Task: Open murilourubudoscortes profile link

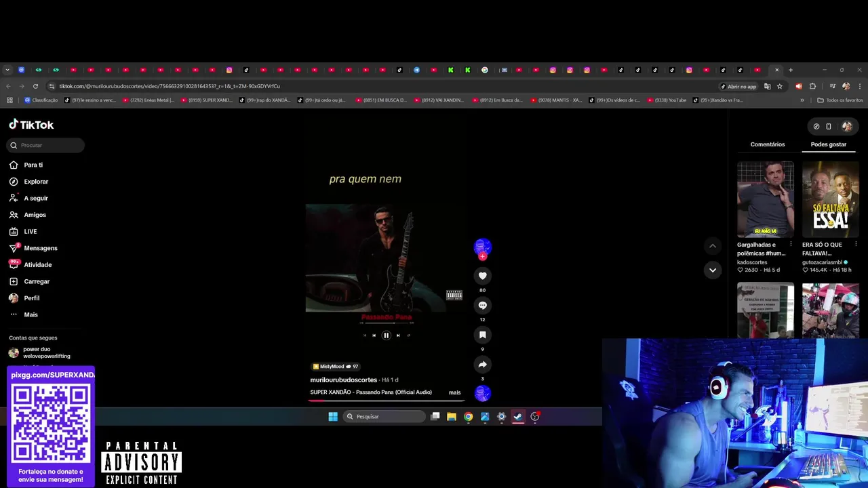Action: [344, 380]
